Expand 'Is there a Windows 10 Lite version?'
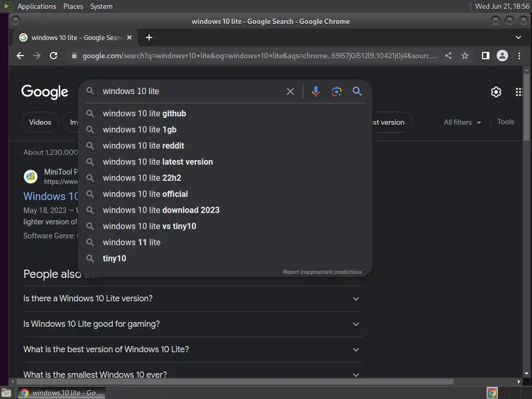 192,299
